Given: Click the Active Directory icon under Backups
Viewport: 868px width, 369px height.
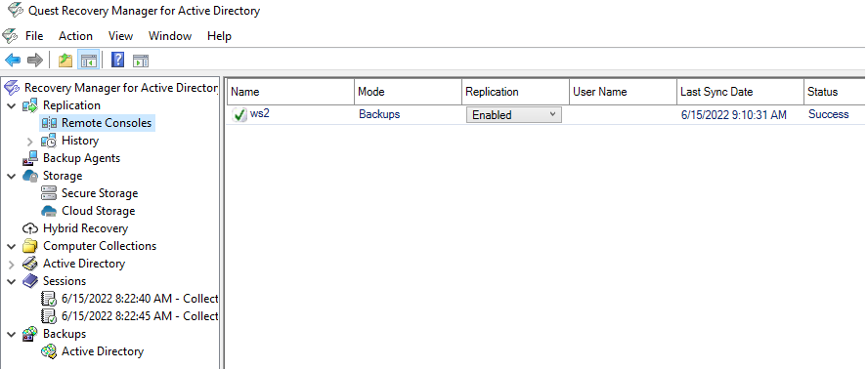Looking at the screenshot, I should click(49, 351).
